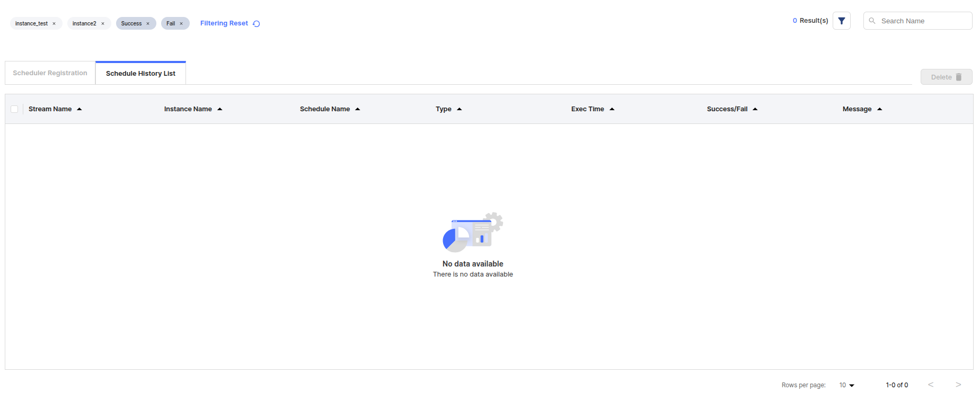Click the Message column header

coord(857,109)
